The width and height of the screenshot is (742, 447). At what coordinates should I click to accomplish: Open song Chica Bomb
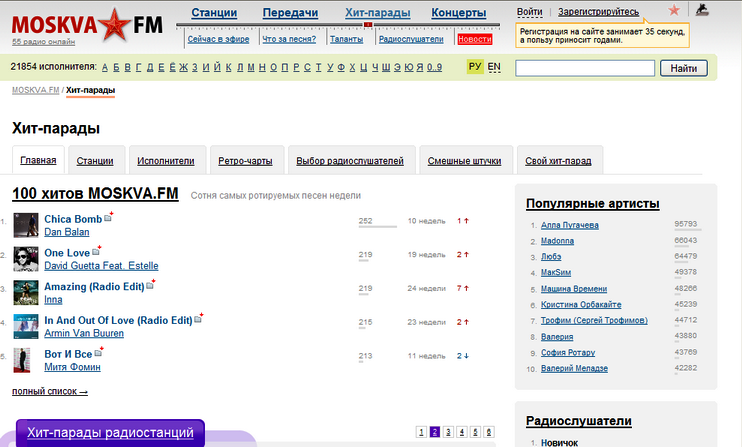pyautogui.click(x=73, y=219)
